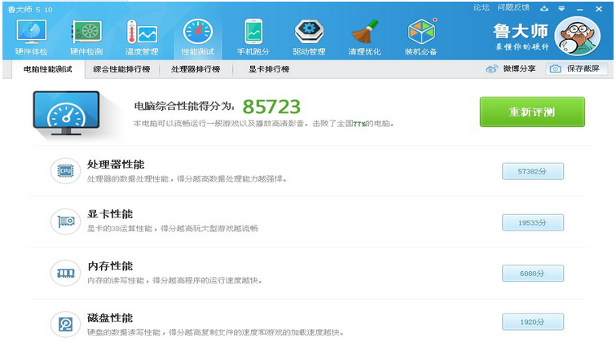Click the 处理器性能 heading
Screen dimensions: 616x364
(x=116, y=164)
